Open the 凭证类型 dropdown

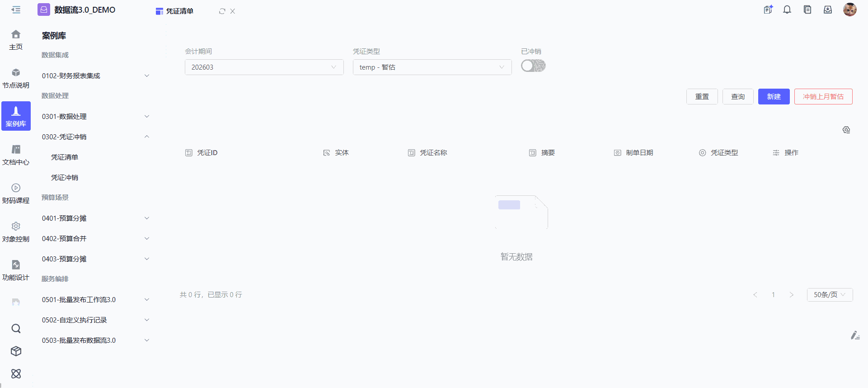432,67
